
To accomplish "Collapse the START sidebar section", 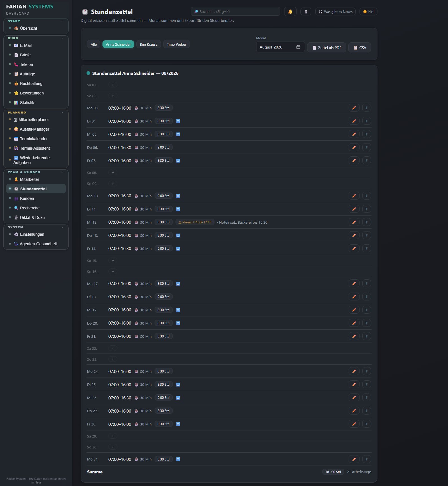I will tap(62, 21).
